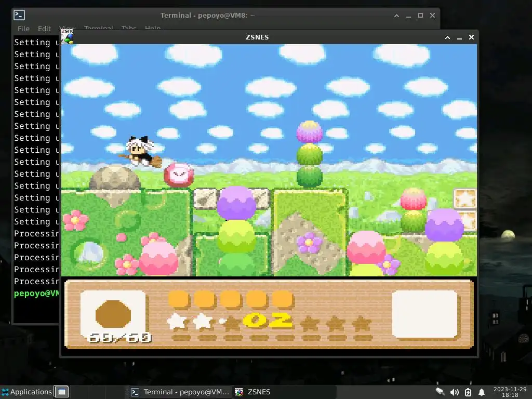Open the network connection tray icon
Image resolution: width=532 pixels, height=399 pixels.
point(440,392)
